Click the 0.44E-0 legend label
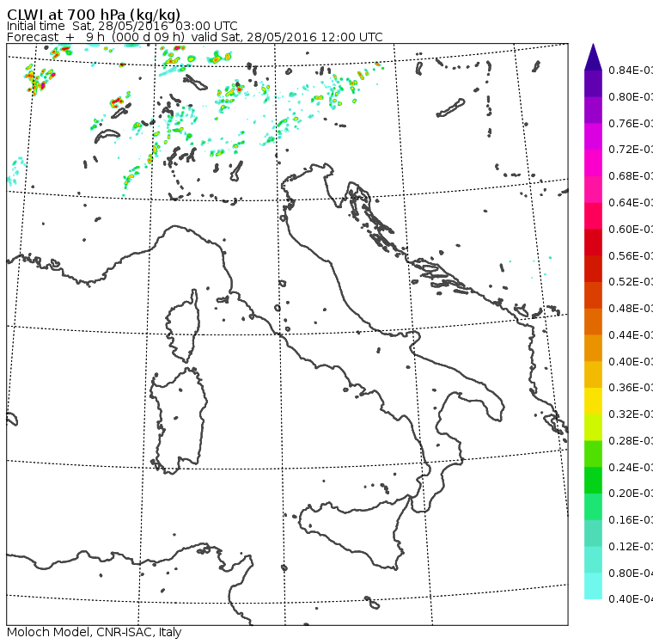653x644 pixels. pyautogui.click(x=631, y=334)
